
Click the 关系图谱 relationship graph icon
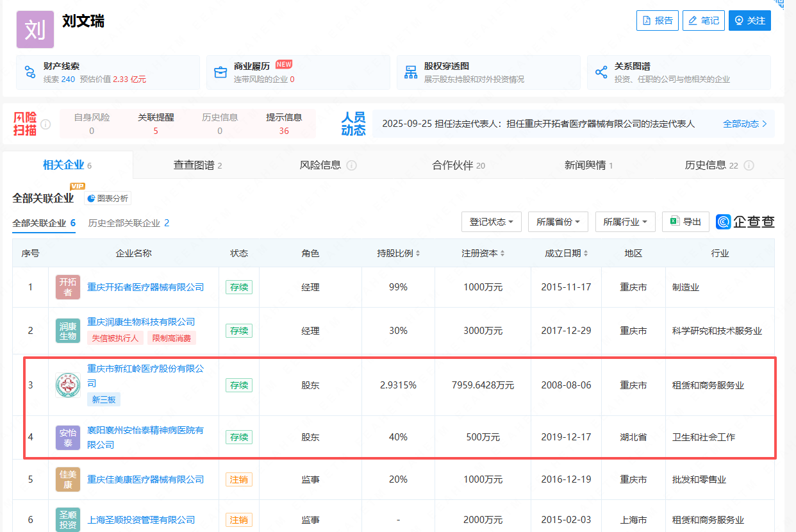pyautogui.click(x=601, y=72)
